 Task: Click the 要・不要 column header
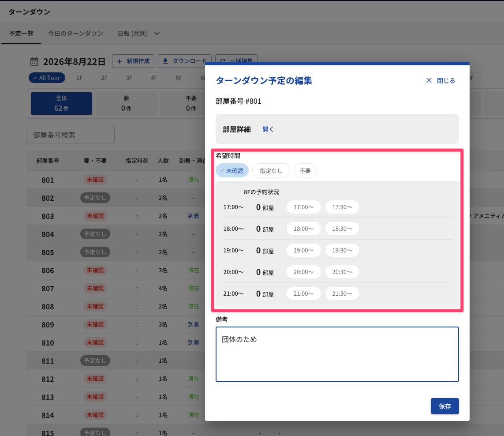pyautogui.click(x=95, y=161)
